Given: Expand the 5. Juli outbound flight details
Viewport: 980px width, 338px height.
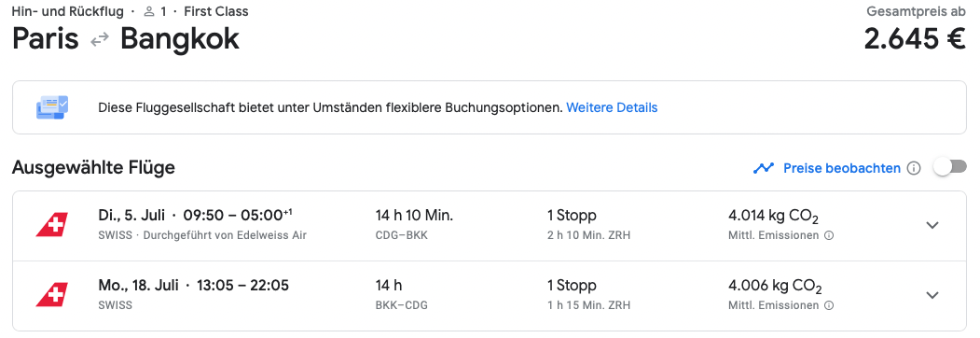Looking at the screenshot, I should [932, 225].
